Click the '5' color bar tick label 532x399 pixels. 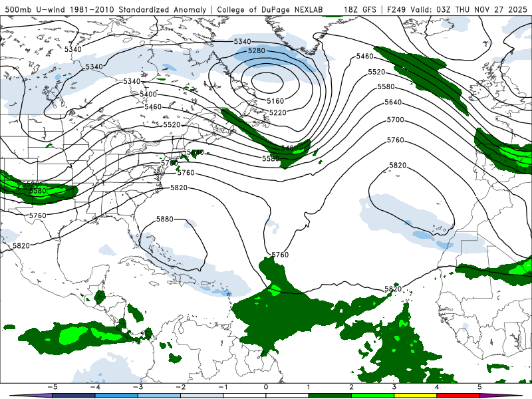click(x=479, y=387)
